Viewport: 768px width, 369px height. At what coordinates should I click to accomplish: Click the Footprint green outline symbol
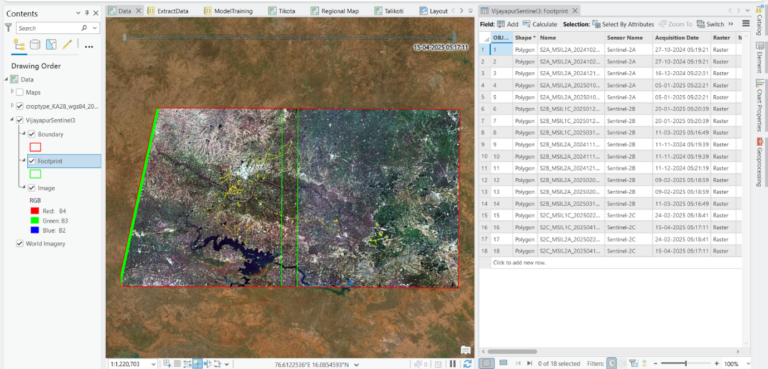(35, 173)
